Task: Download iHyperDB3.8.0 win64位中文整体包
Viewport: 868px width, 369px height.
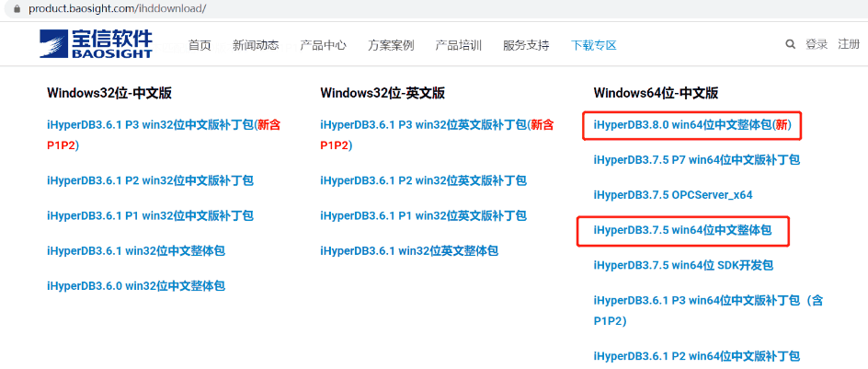Action: 692,125
